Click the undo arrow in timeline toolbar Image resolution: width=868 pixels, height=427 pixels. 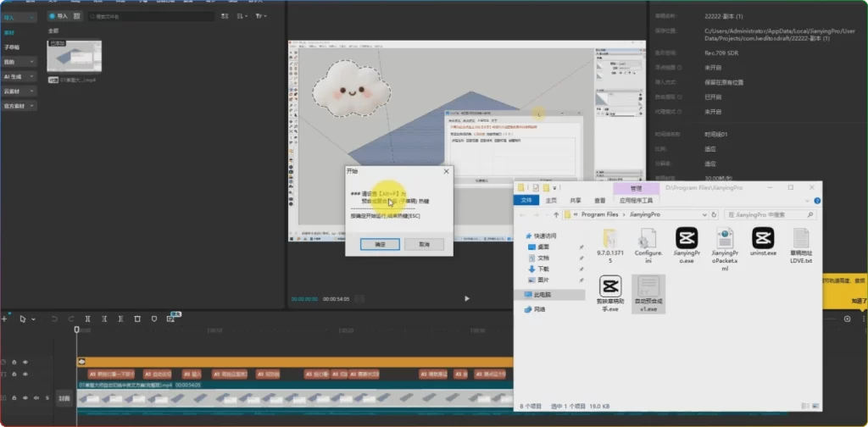pos(54,319)
